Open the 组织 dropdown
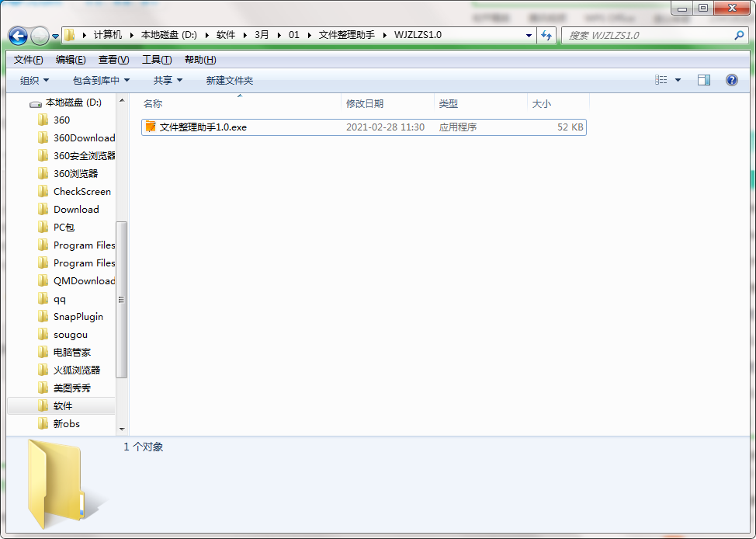Screen dimensions: 756x539 tap(34, 80)
